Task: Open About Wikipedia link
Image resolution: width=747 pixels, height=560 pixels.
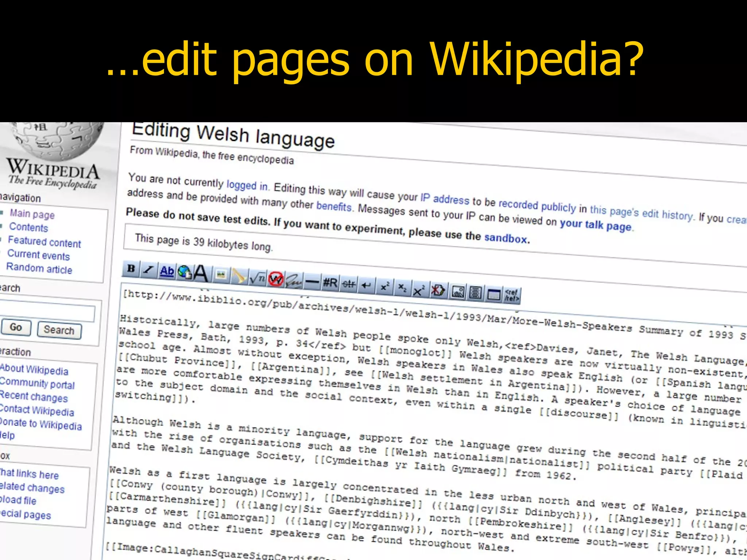Action: pos(34,369)
